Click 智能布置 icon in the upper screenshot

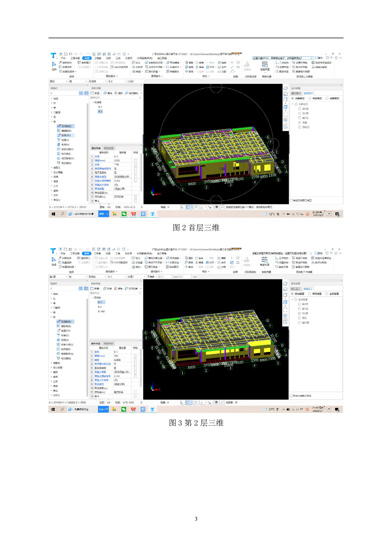click(265, 66)
